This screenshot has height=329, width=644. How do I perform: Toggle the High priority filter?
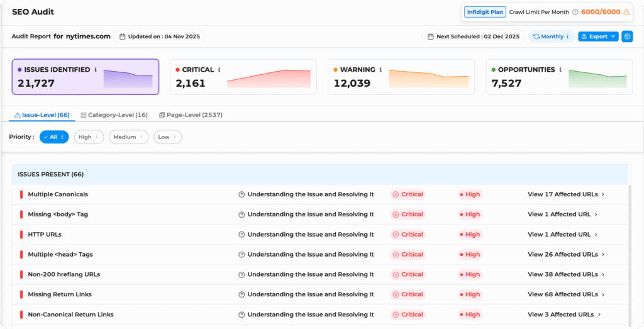point(88,137)
